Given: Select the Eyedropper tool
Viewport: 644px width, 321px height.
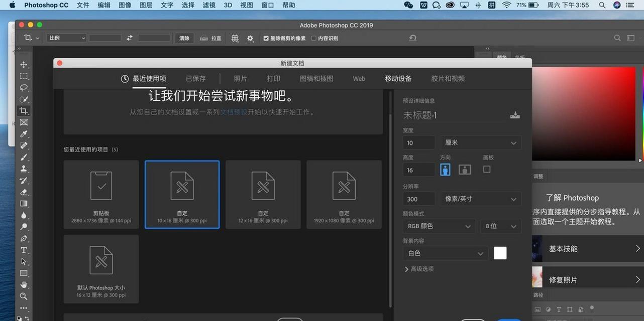Looking at the screenshot, I should click(x=24, y=134).
